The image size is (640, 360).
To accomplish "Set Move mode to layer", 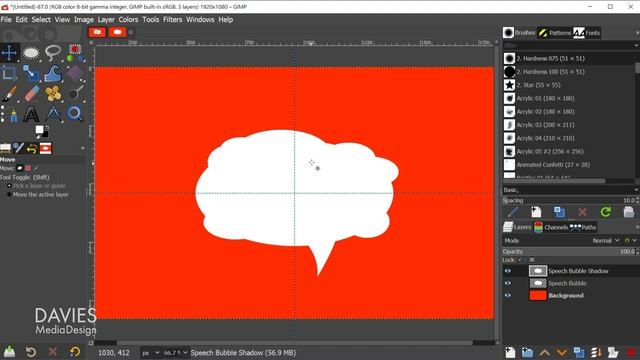I will (x=20, y=168).
